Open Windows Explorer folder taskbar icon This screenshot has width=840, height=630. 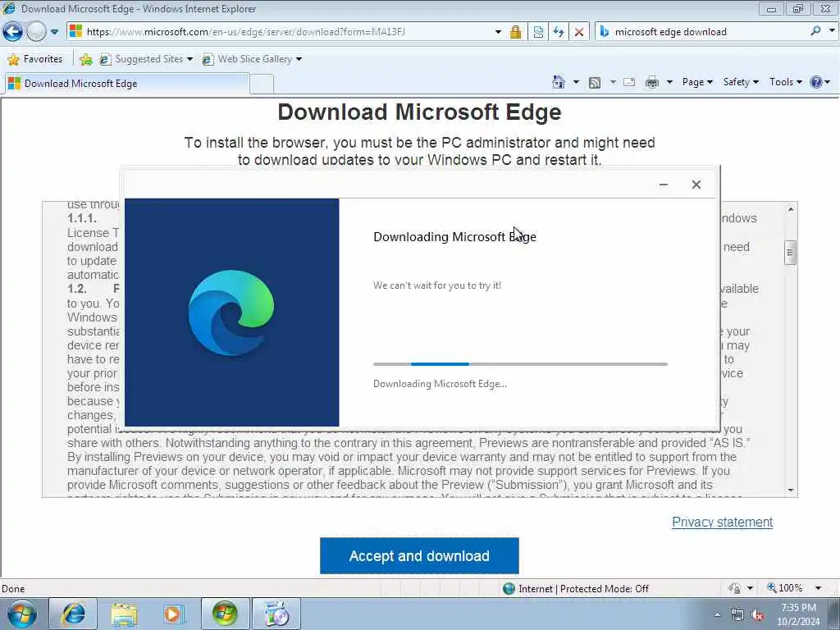tap(124, 614)
